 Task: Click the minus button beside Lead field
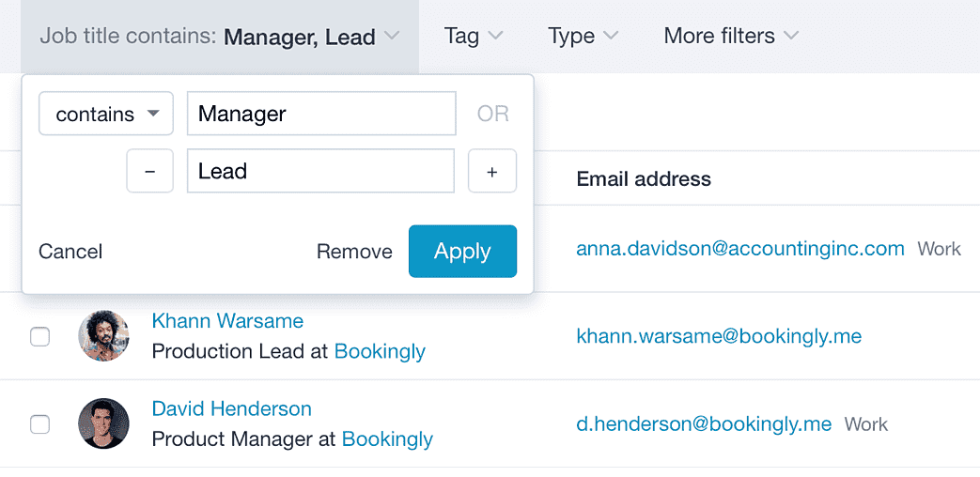point(150,171)
